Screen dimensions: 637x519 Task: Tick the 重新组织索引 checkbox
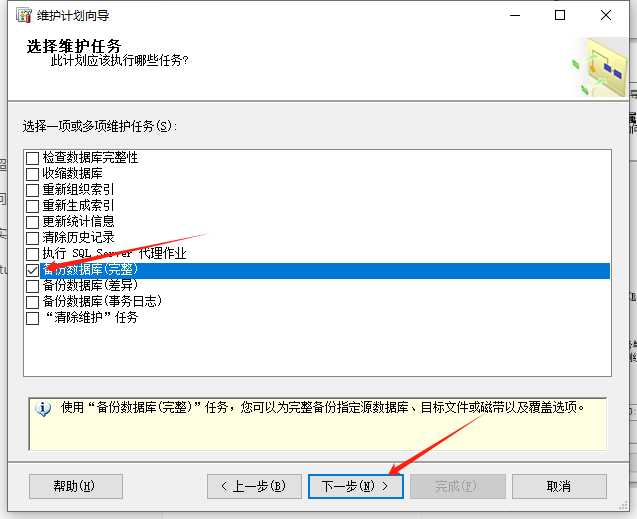(32, 190)
